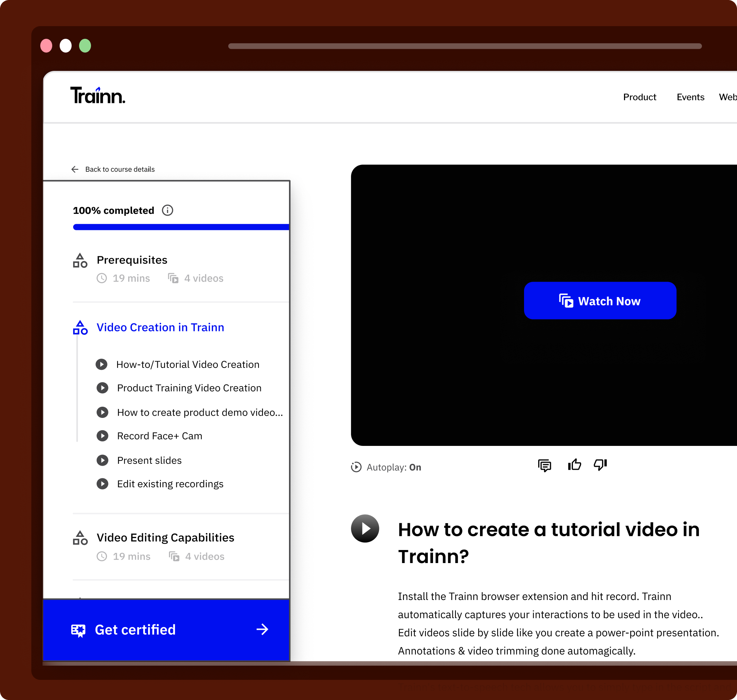Expand the Prerequisites section
737x700 pixels.
pos(132,260)
